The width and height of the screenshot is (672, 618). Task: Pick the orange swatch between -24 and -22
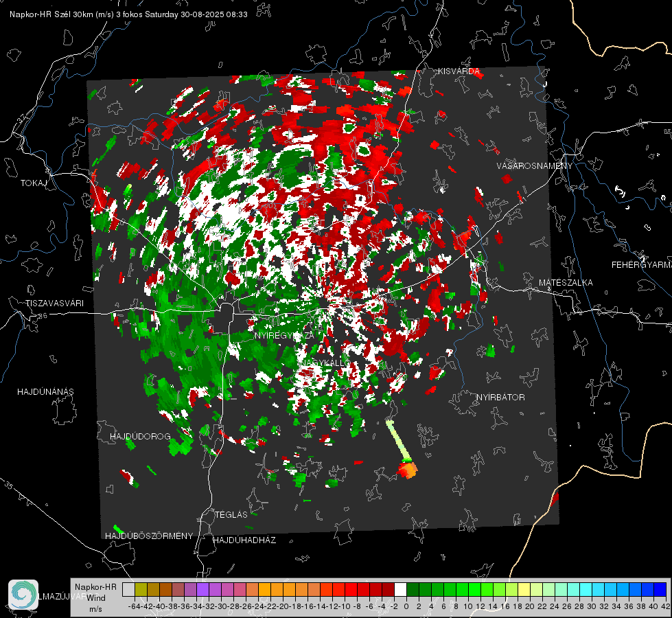[264, 590]
